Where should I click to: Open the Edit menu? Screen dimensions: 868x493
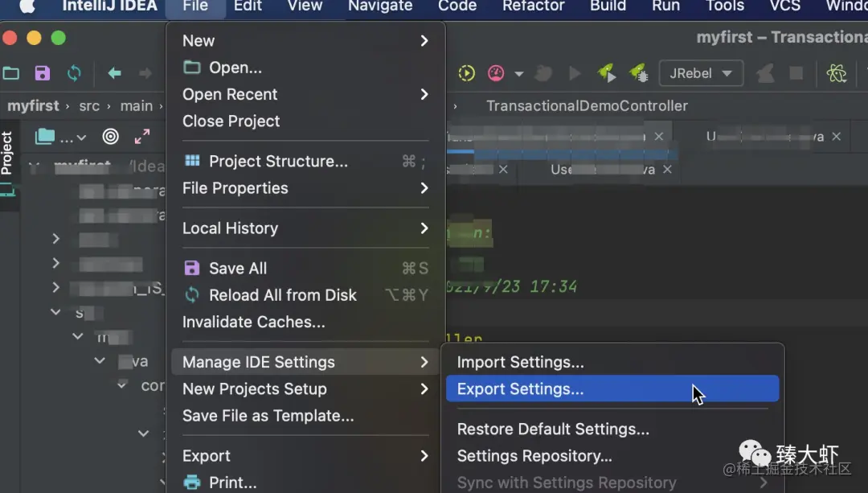(248, 6)
